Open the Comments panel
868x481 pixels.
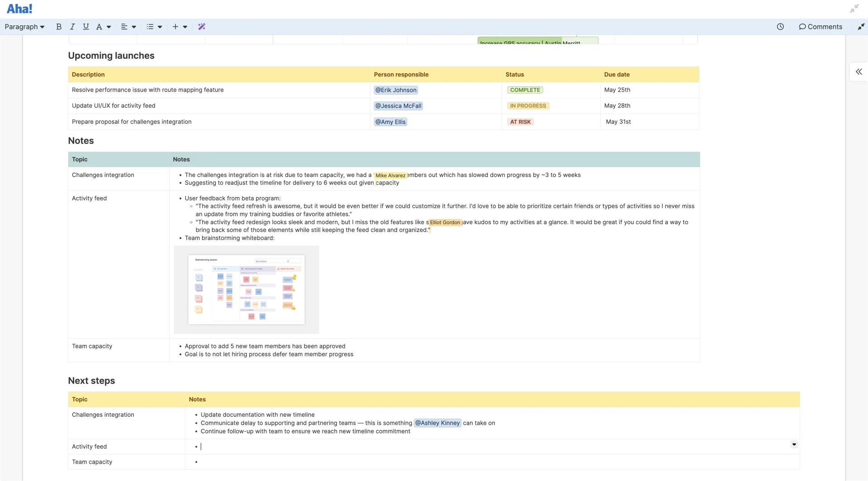[820, 27]
